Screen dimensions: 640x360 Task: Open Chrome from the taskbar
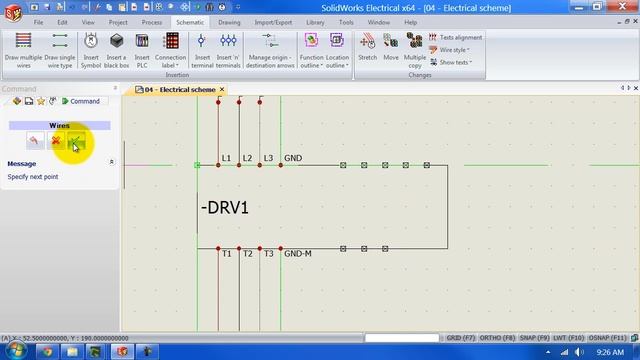point(47,351)
